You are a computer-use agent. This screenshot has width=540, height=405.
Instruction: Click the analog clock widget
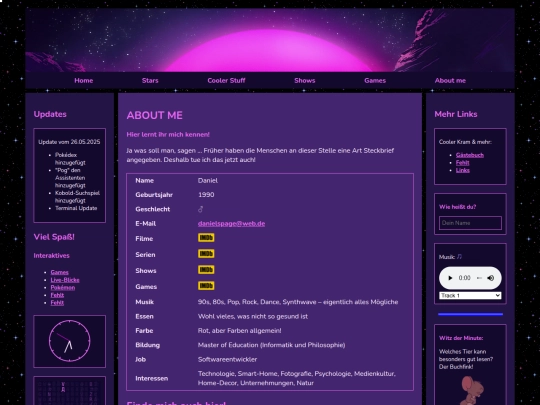[70, 341]
